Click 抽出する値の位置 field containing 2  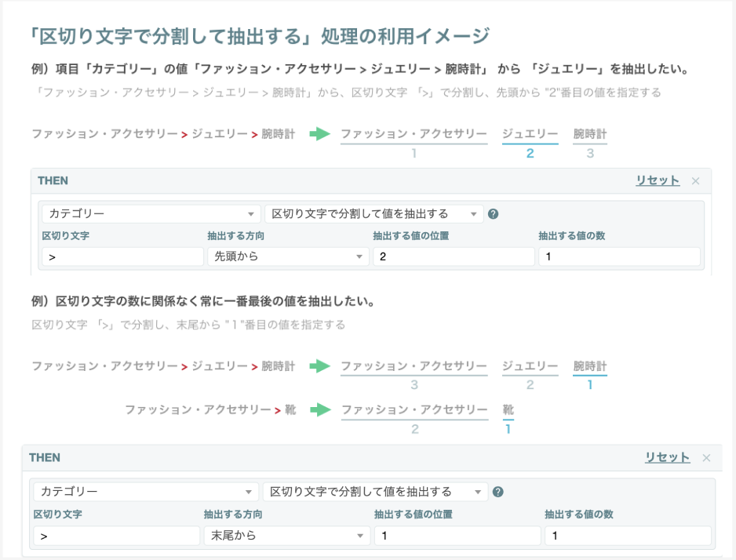[x=454, y=256]
